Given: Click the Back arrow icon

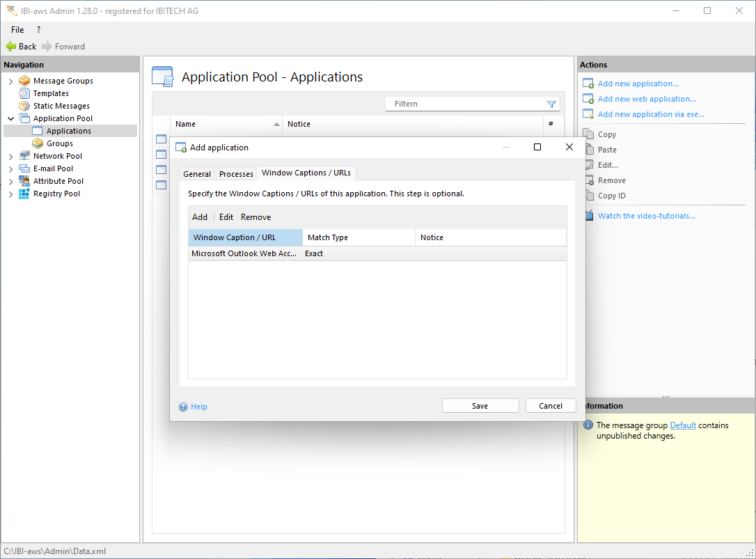Looking at the screenshot, I should [x=11, y=47].
